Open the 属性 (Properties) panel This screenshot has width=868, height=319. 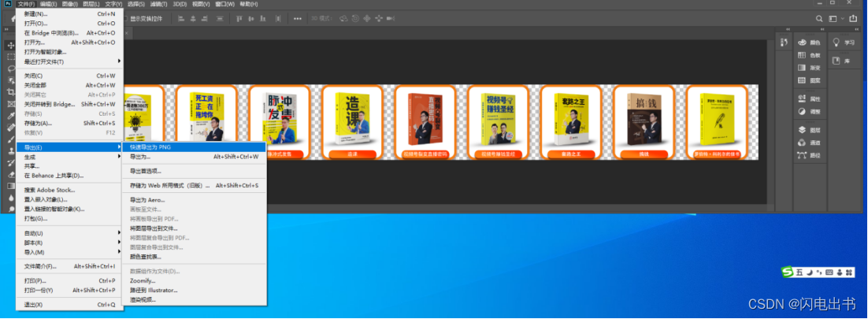tap(809, 99)
